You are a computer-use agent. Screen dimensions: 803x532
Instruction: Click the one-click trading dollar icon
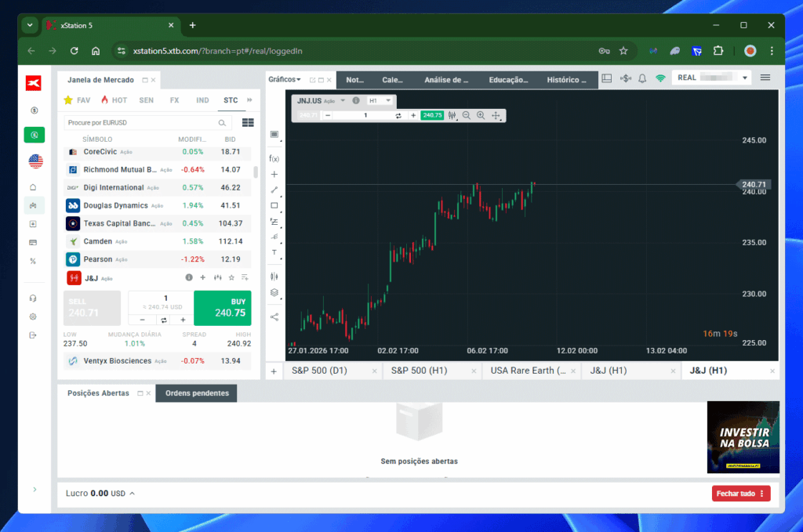[x=625, y=78]
